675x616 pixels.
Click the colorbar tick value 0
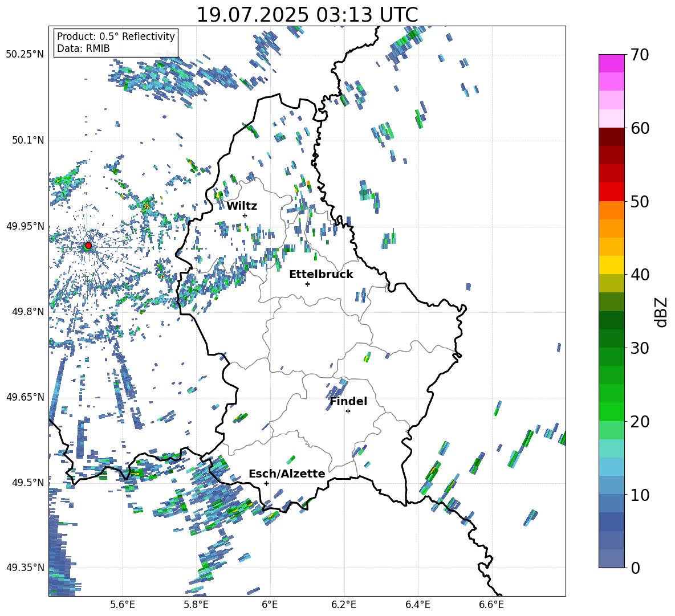click(635, 568)
